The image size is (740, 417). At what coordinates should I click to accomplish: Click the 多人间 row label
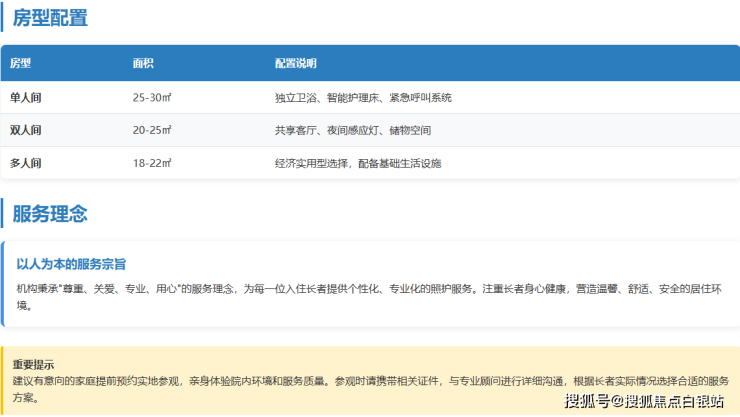[x=26, y=162]
